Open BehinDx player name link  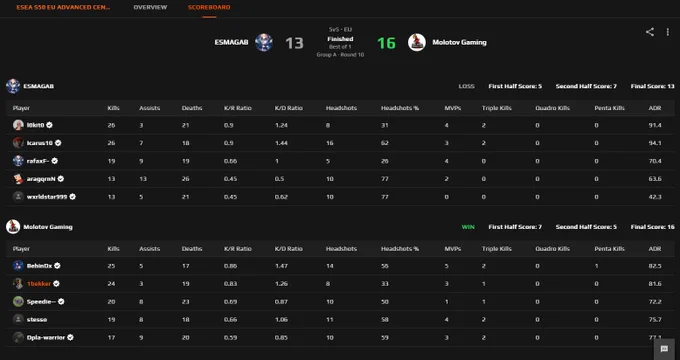[39, 265]
